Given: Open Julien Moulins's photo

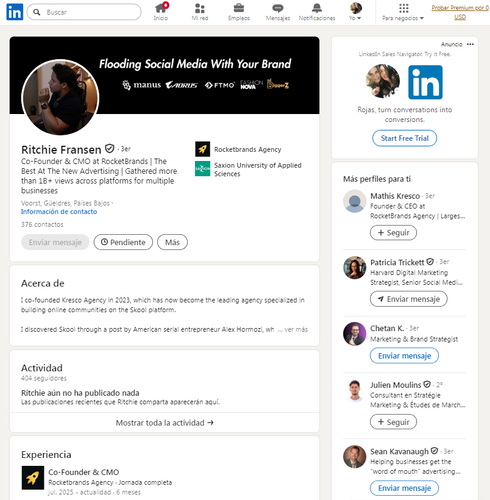Looking at the screenshot, I should click(x=355, y=390).
